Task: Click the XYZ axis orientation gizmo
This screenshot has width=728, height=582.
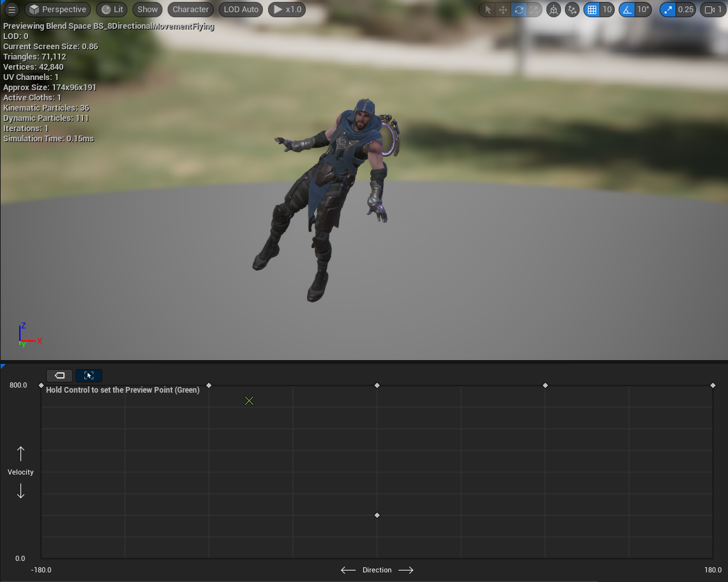Action: (29, 335)
